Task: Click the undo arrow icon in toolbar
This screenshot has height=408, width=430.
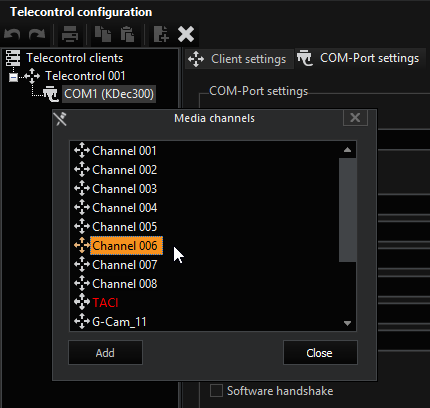Action: point(12,34)
